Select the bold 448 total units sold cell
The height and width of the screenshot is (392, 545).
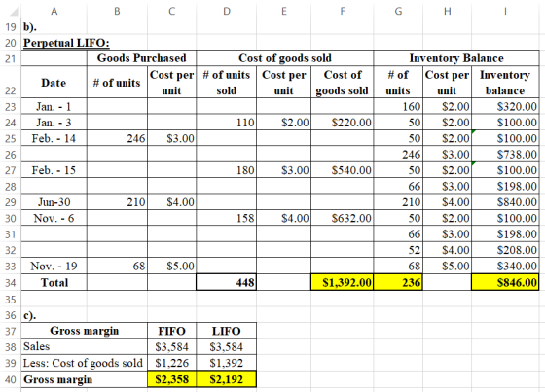click(226, 282)
